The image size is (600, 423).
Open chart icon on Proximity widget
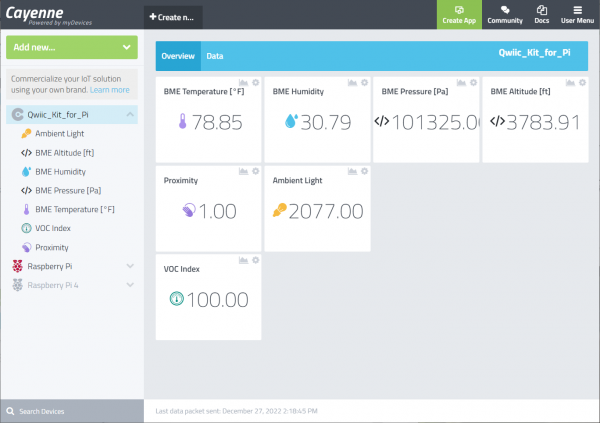(243, 171)
